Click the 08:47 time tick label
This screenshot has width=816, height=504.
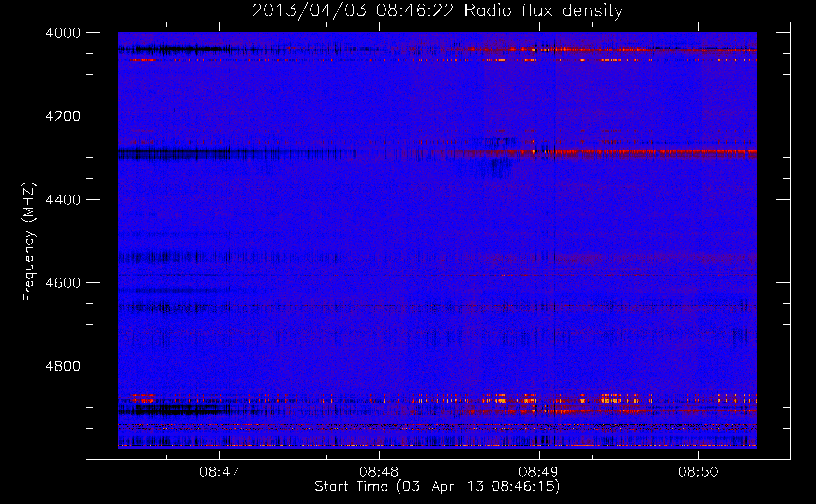pos(219,472)
